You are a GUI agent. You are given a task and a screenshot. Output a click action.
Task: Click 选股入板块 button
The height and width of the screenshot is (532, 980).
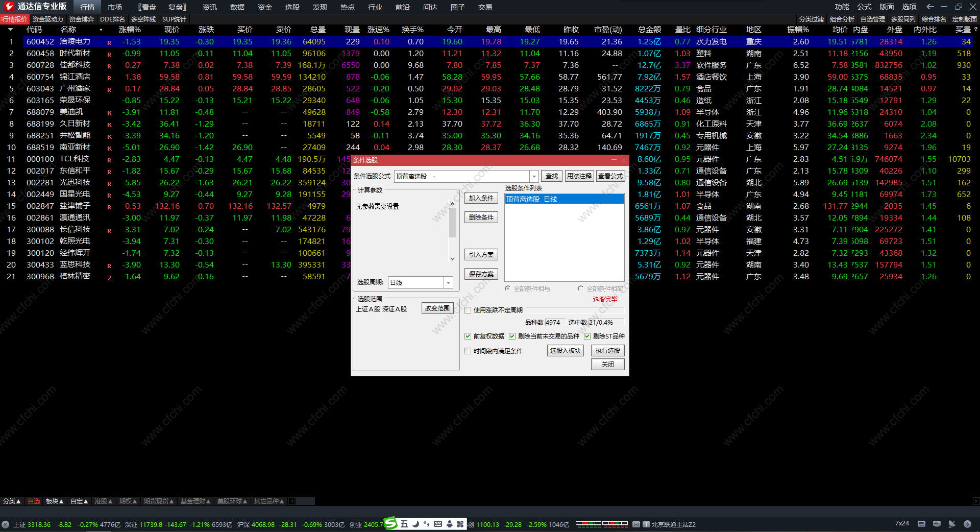566,351
